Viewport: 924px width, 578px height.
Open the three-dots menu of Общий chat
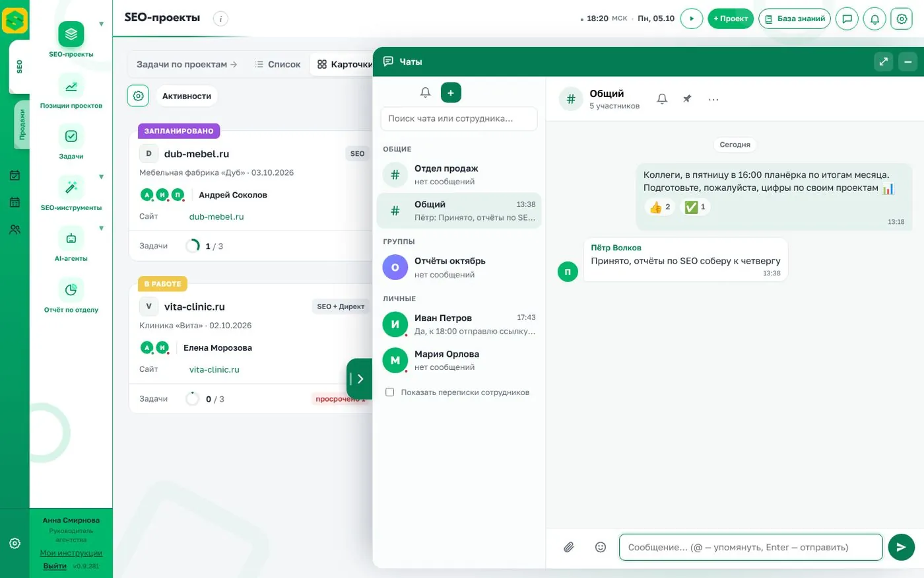coord(713,99)
